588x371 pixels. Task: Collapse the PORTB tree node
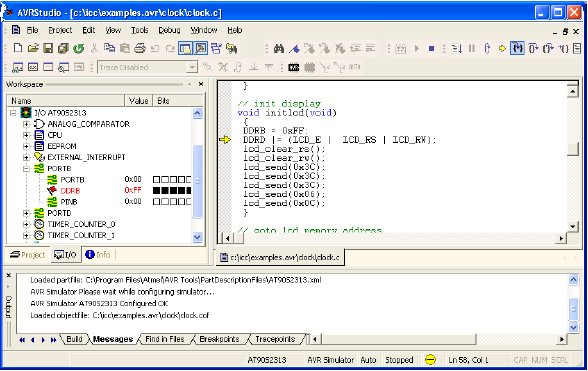coord(26,168)
